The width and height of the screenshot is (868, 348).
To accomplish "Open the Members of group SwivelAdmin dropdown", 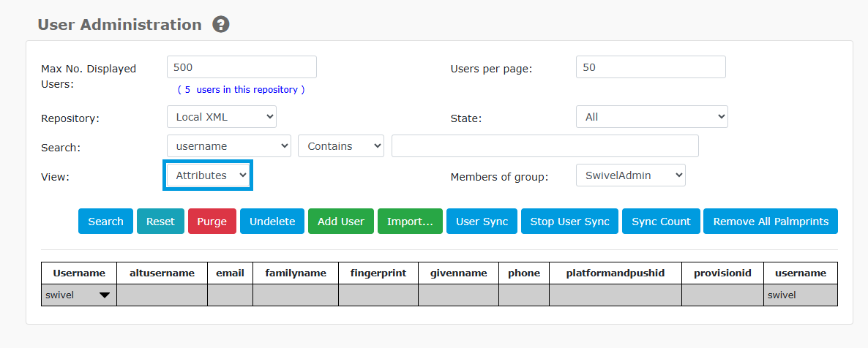I will tap(631, 175).
